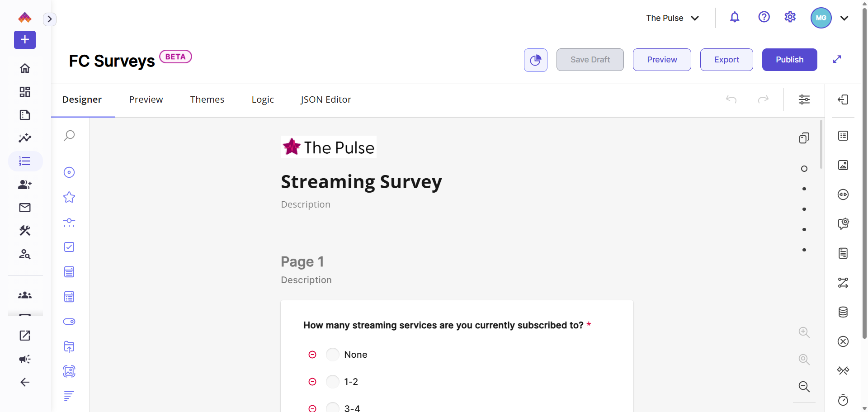Edit the Streaming Survey title text
The width and height of the screenshot is (868, 412).
[361, 182]
